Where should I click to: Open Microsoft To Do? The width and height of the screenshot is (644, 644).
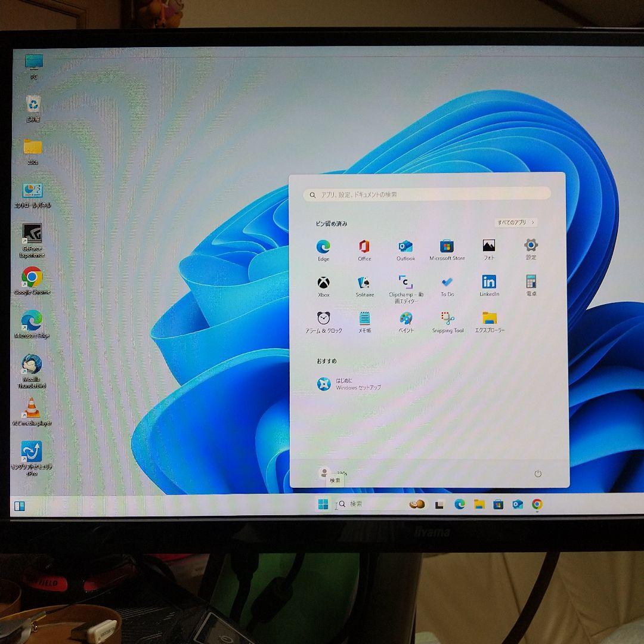click(447, 285)
